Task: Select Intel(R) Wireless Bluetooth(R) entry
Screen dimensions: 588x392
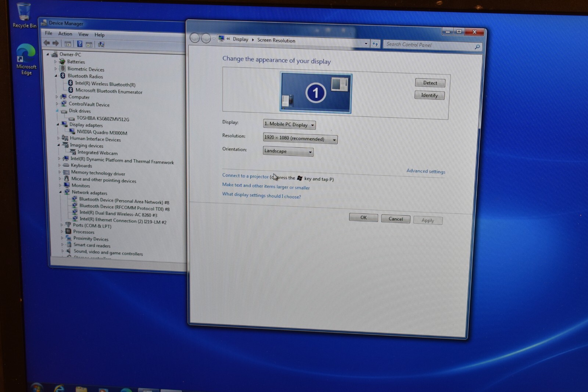Action: (105, 84)
